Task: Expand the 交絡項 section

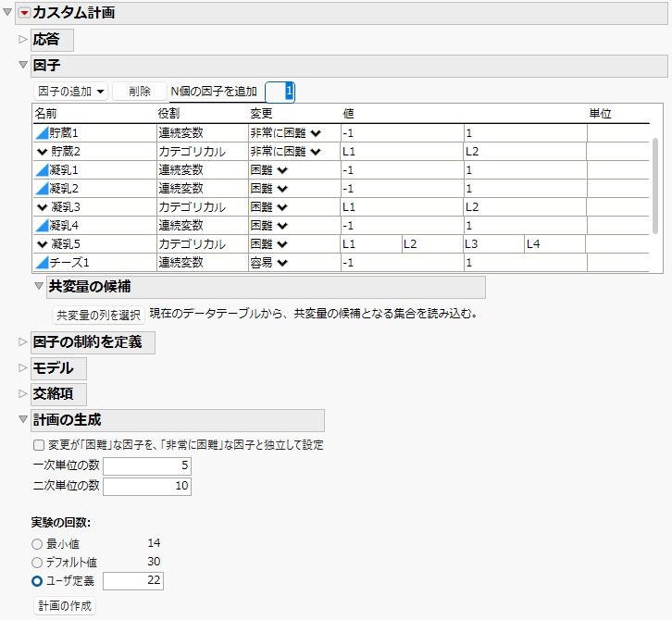Action: click(23, 394)
